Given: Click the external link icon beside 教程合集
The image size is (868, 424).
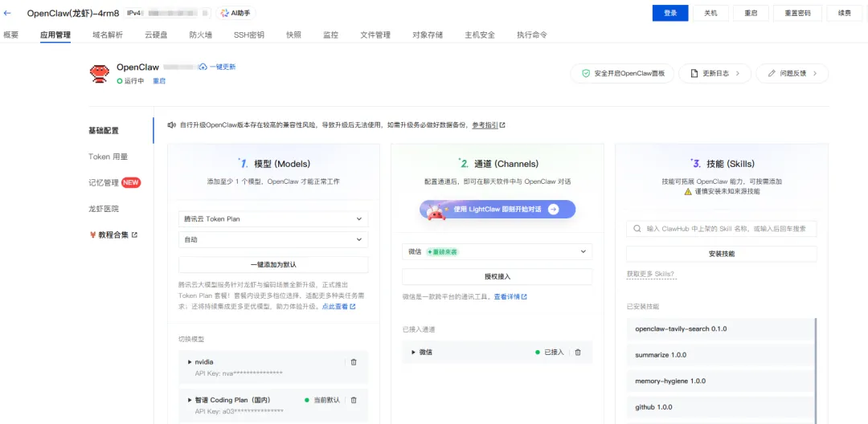Looking at the screenshot, I should 134,235.
